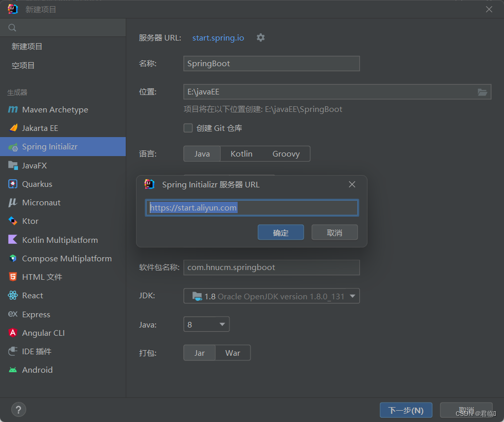Select Groovy as the language
The height and width of the screenshot is (422, 504).
286,154
